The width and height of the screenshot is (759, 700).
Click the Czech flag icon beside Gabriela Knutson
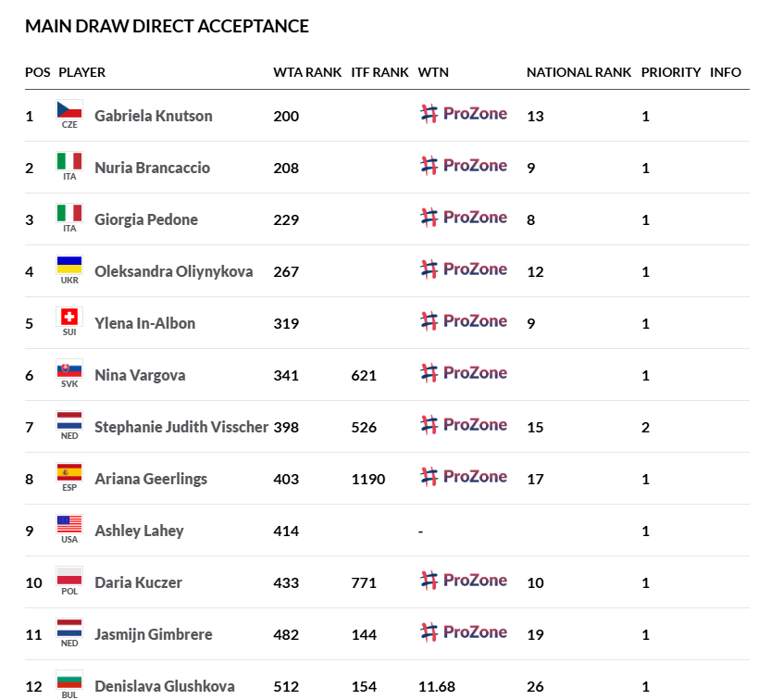[x=69, y=110]
